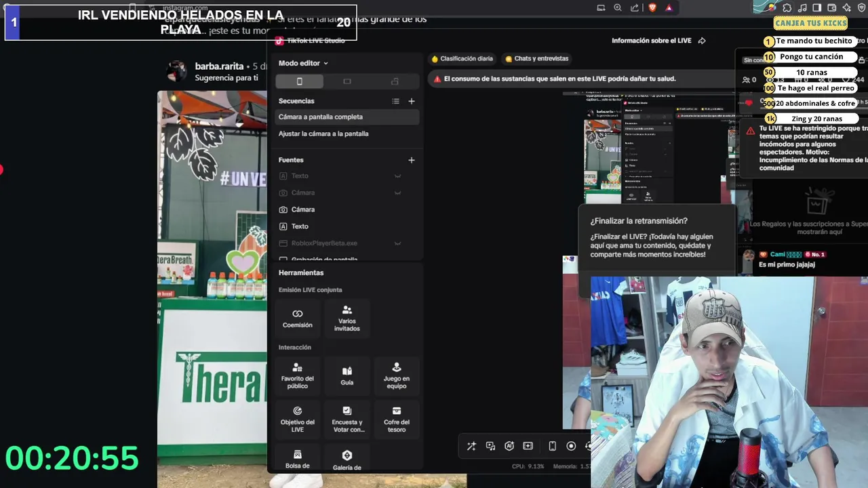Click the browser share page icon
The width and height of the screenshot is (868, 488).
click(x=635, y=7)
